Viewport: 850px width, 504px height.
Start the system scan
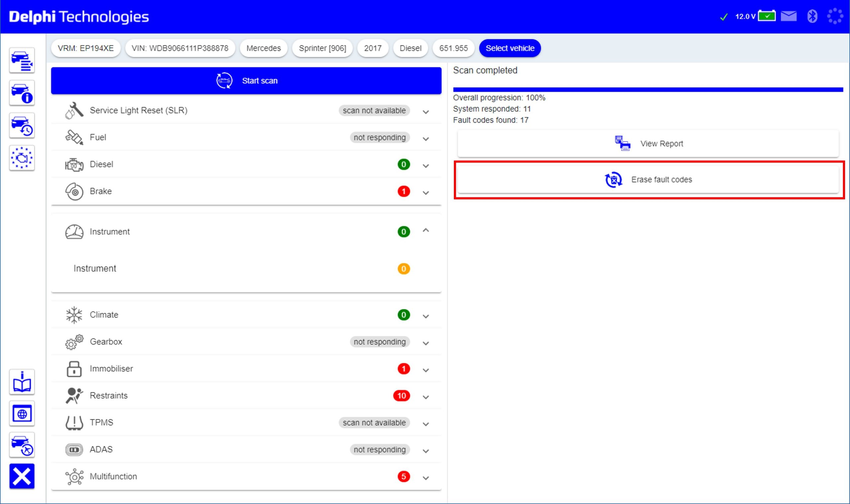point(246,81)
